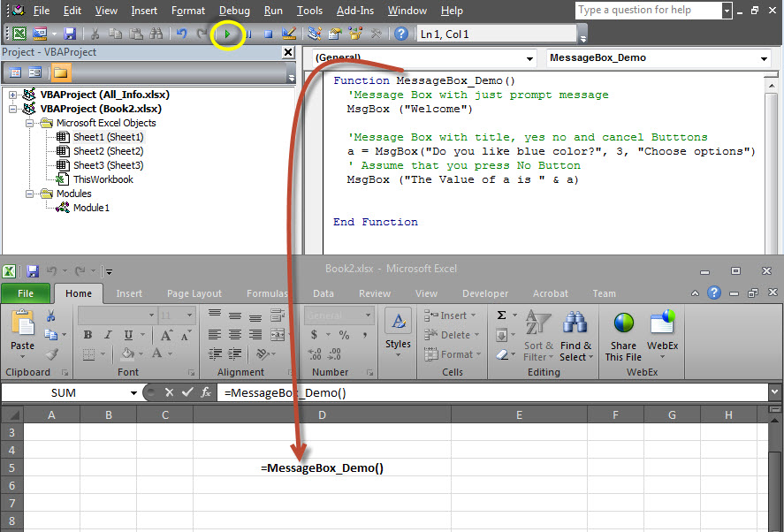Viewport: 784px width, 532px height.
Task: Click the Design Mode toolbar button
Action: tap(288, 34)
